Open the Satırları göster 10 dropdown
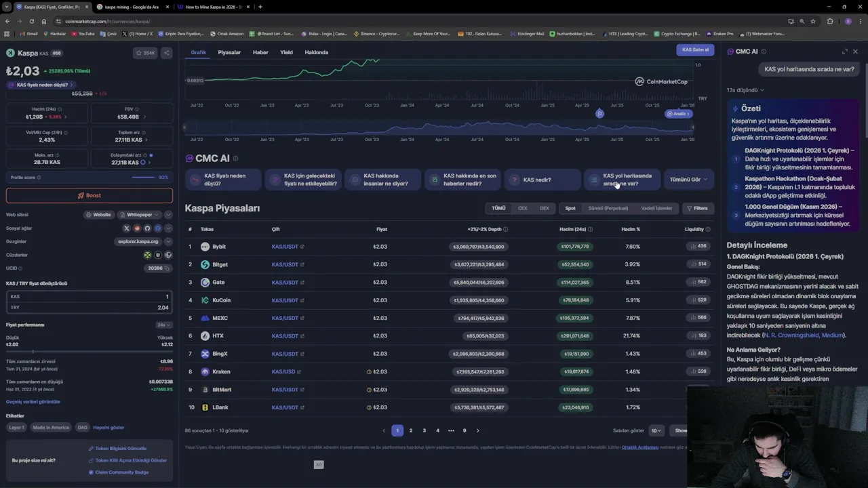 point(656,430)
